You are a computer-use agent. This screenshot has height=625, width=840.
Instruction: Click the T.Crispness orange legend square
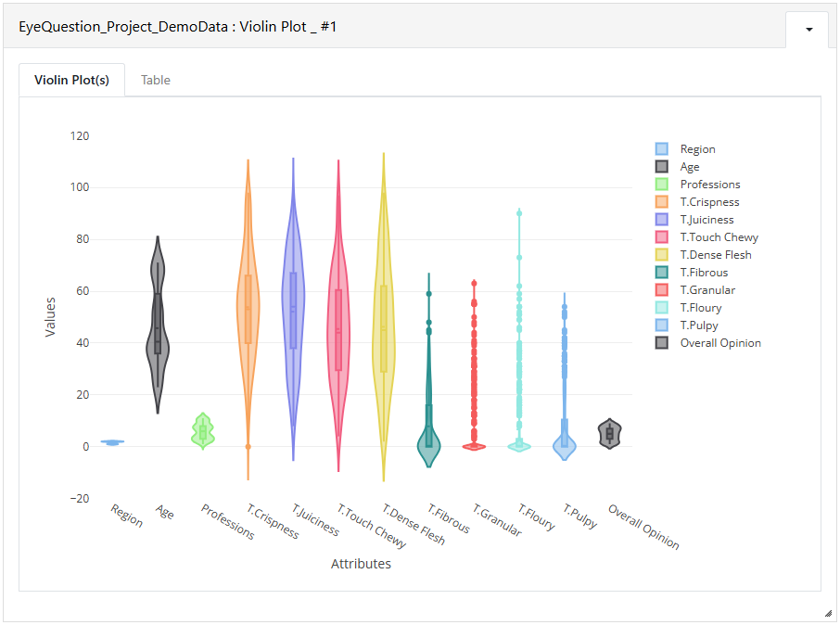click(662, 202)
